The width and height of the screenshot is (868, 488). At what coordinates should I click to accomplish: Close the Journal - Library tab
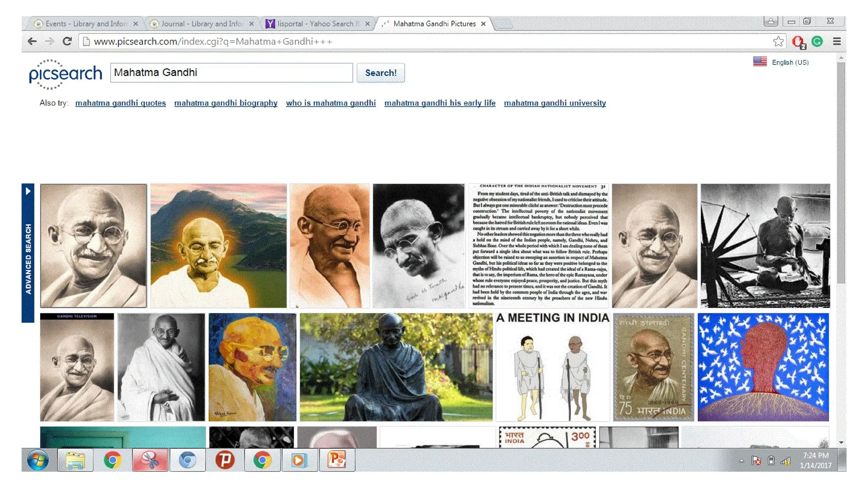251,24
